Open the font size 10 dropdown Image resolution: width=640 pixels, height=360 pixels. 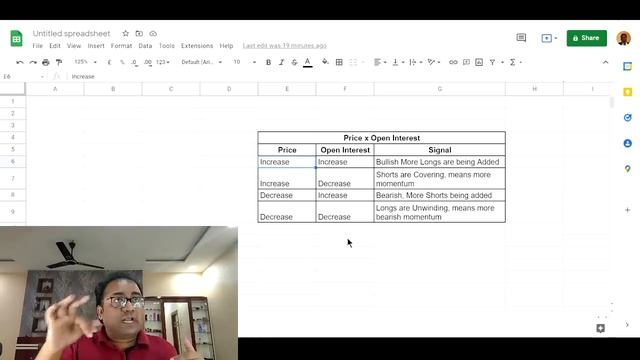click(244, 62)
